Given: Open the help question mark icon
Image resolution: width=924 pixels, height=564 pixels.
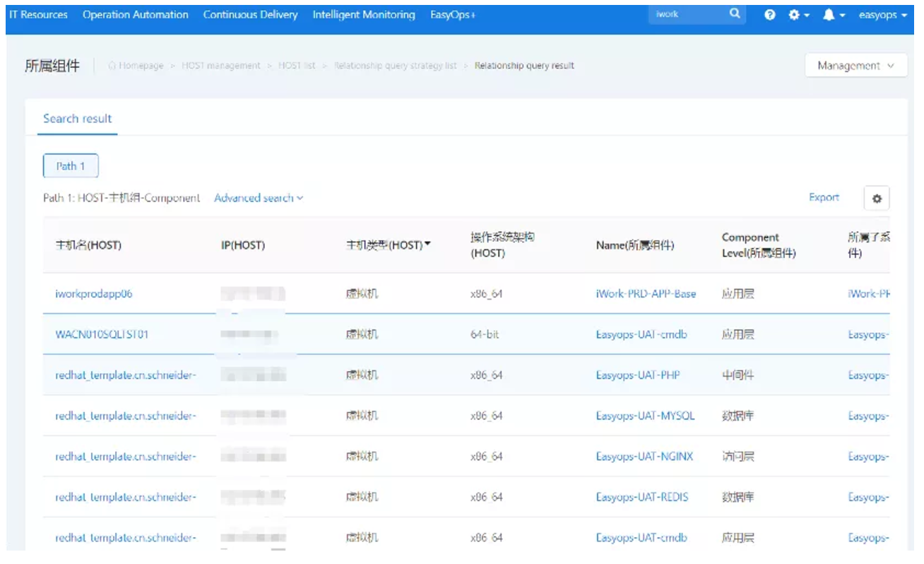Looking at the screenshot, I should pyautogui.click(x=770, y=15).
